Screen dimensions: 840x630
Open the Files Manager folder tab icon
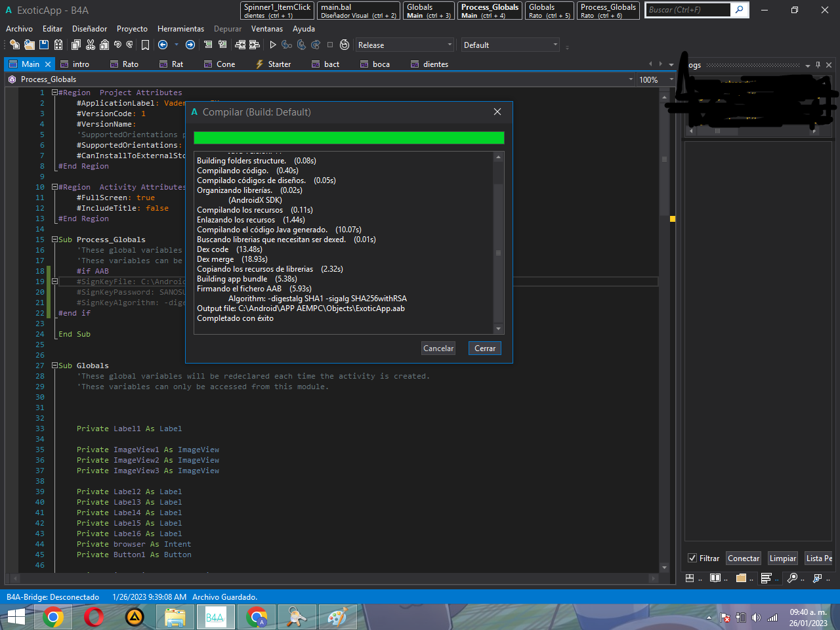point(741,578)
